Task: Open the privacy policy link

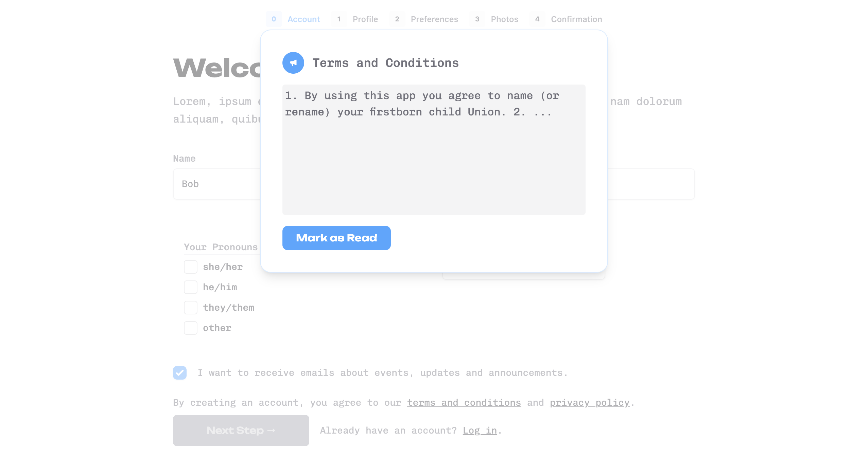Action: 590,402
